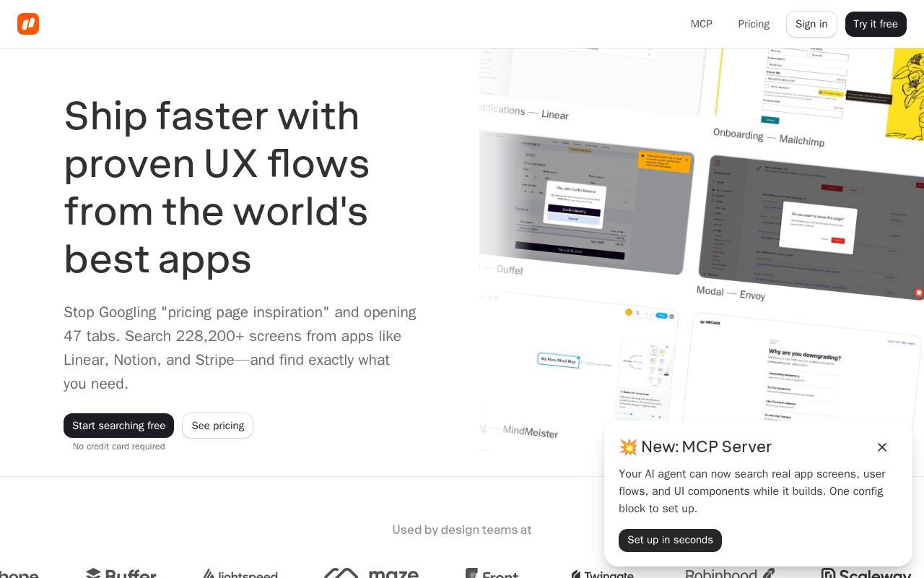This screenshot has width=924, height=578.
Task: Click the orange site logo icon
Action: click(x=28, y=24)
